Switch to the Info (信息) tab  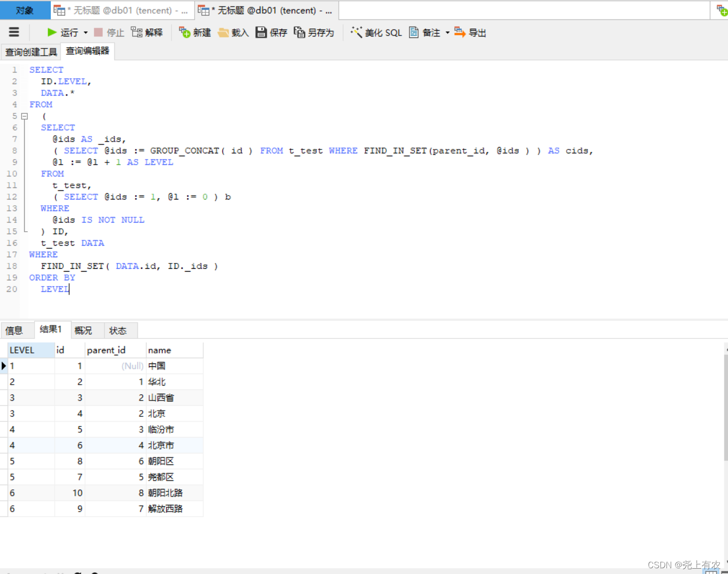(x=14, y=330)
